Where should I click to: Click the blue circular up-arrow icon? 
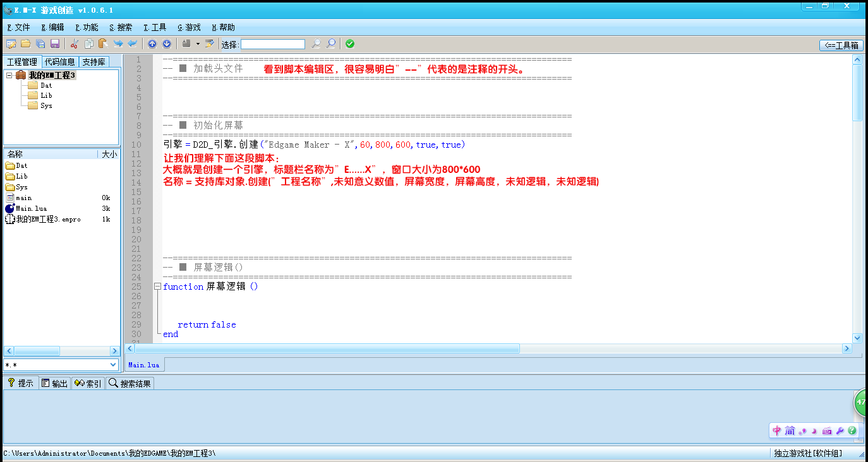click(x=152, y=44)
